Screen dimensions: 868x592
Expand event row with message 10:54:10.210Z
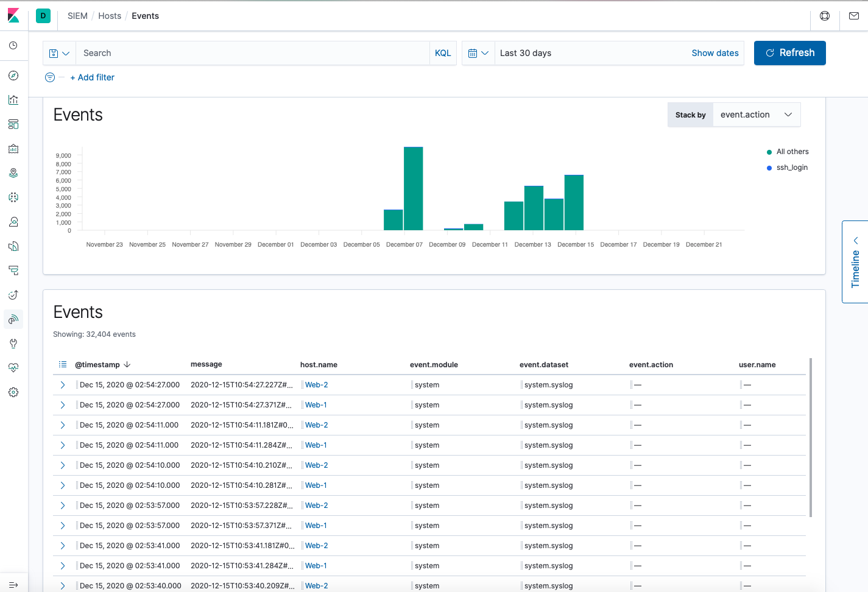[x=62, y=465]
